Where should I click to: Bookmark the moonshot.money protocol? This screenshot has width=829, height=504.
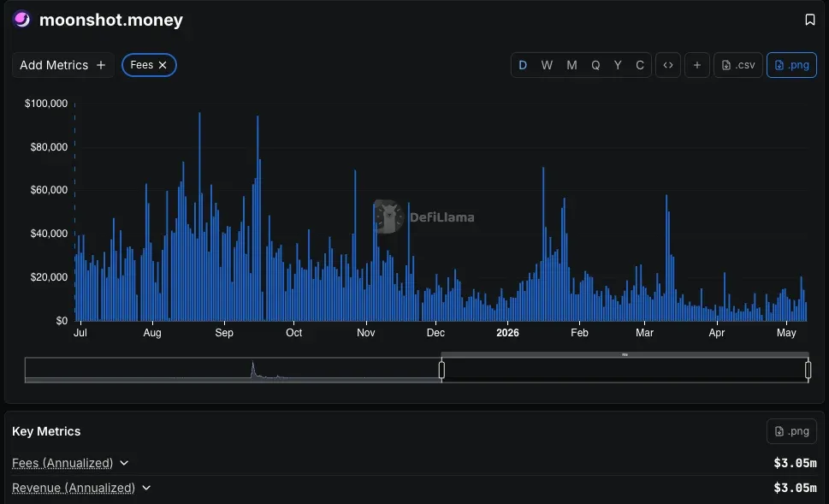pos(809,20)
